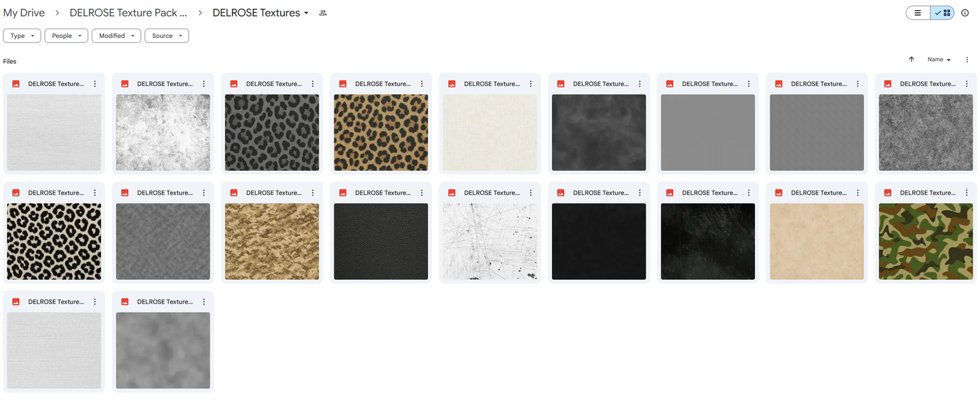The height and width of the screenshot is (408, 980).
Task: Open the Type filter dropdown
Action: pyautogui.click(x=22, y=35)
